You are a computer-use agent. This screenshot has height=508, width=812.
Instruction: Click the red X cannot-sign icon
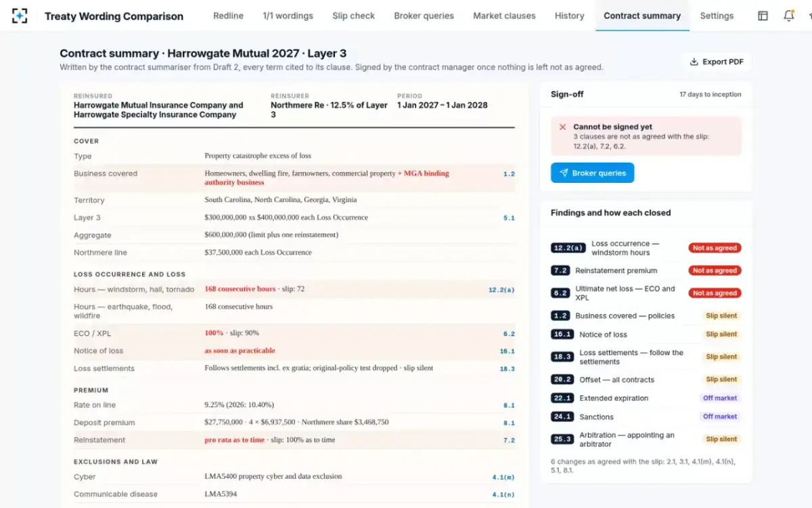[x=562, y=127]
